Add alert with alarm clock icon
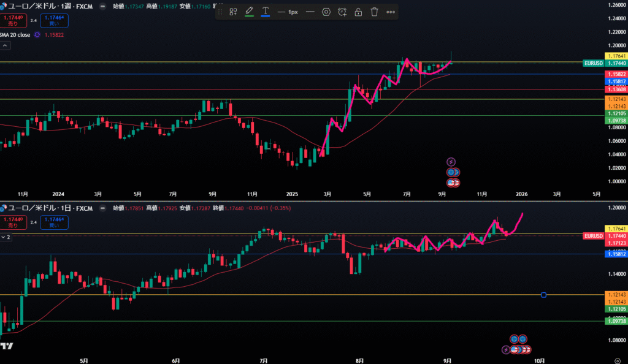This screenshot has height=364, width=628. point(342,12)
